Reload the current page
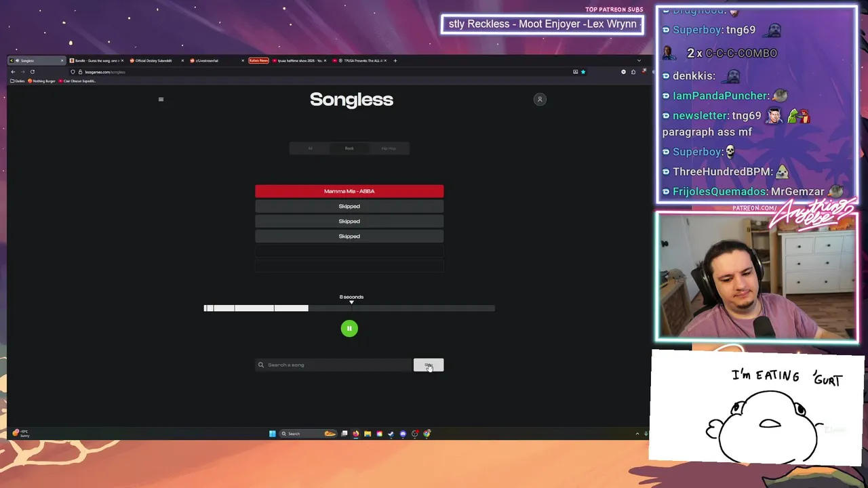 click(x=32, y=72)
